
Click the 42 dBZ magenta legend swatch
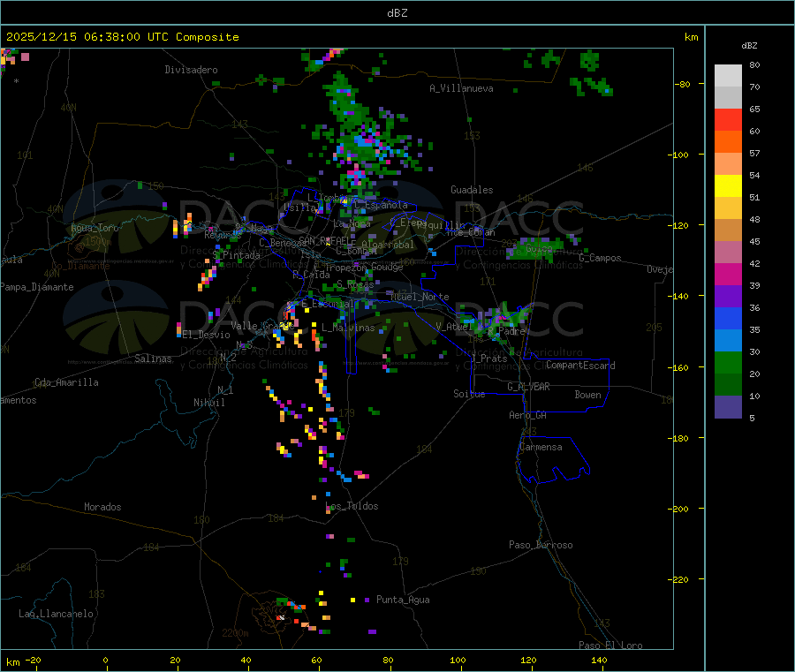[x=728, y=274]
